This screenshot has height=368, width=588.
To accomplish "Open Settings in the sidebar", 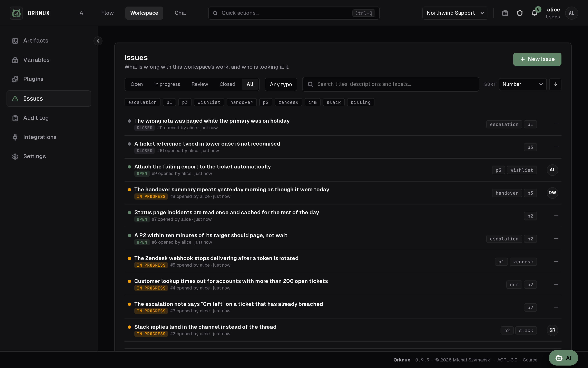I will click(49, 156).
